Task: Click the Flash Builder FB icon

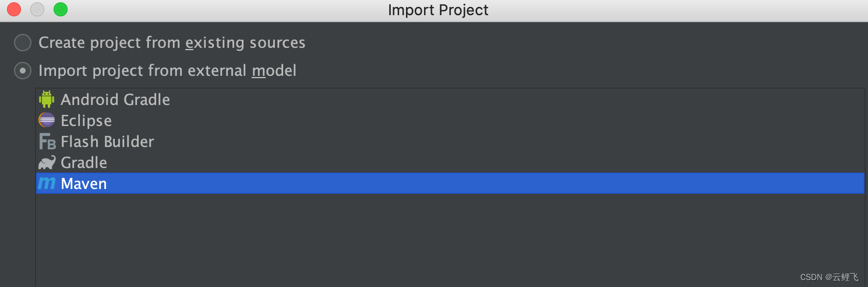Action: coord(47,142)
